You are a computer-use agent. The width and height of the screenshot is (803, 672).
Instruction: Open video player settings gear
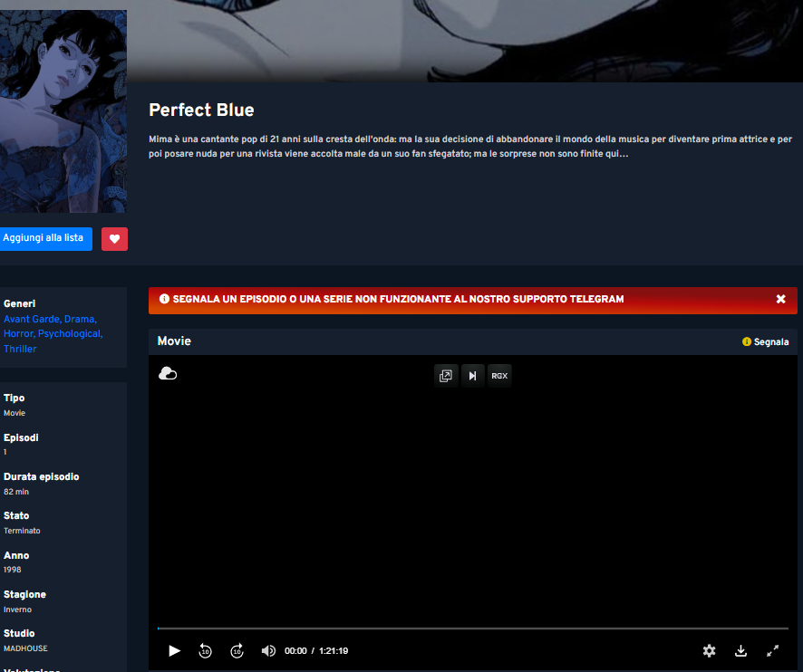[x=709, y=650]
